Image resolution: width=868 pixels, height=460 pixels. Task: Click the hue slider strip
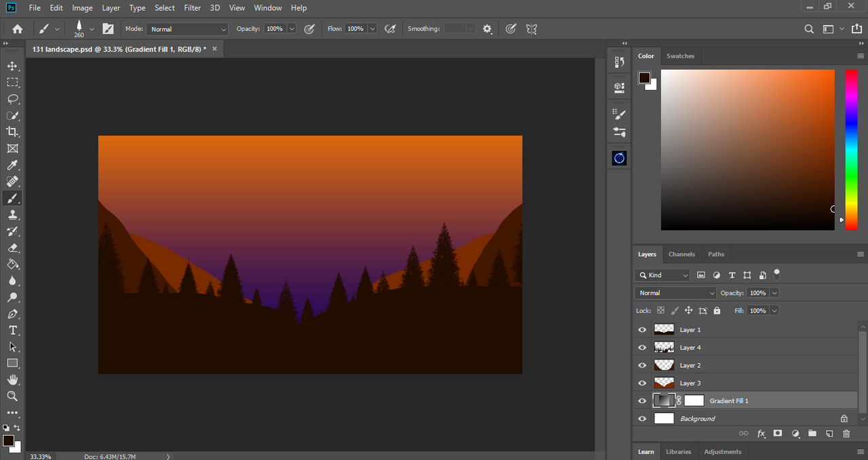(851, 149)
